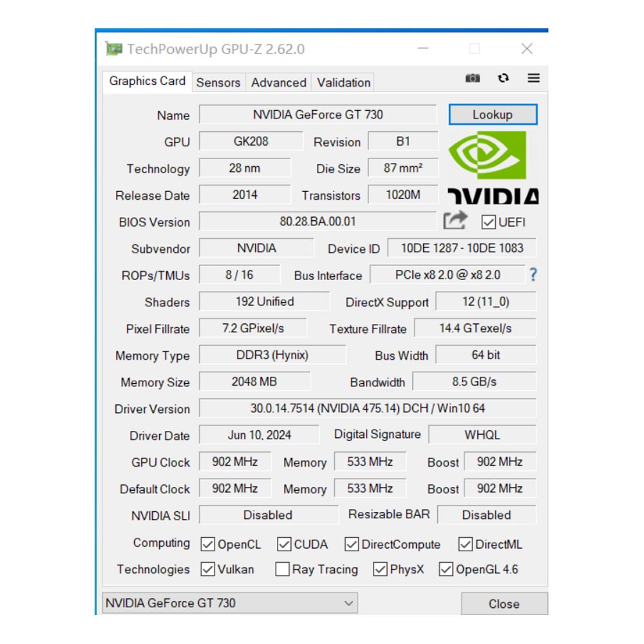Click the GPU-Z title bar app icon
The image size is (644, 644).
point(114,49)
